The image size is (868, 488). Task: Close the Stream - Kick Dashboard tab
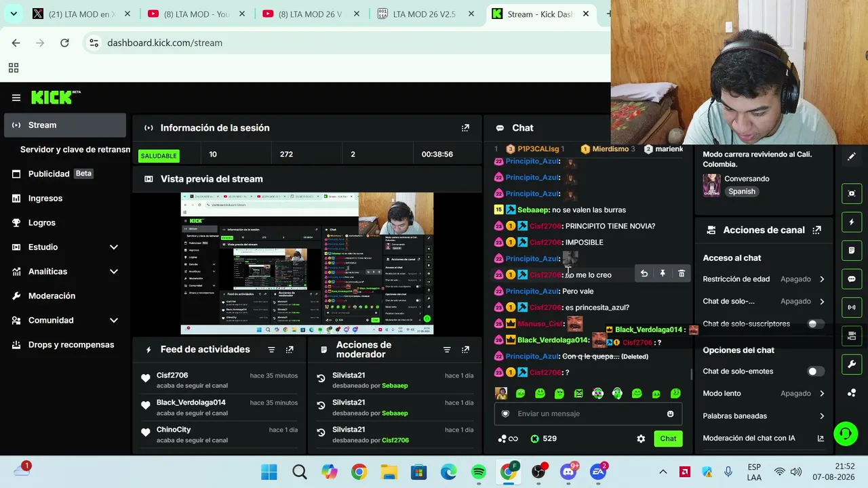586,14
